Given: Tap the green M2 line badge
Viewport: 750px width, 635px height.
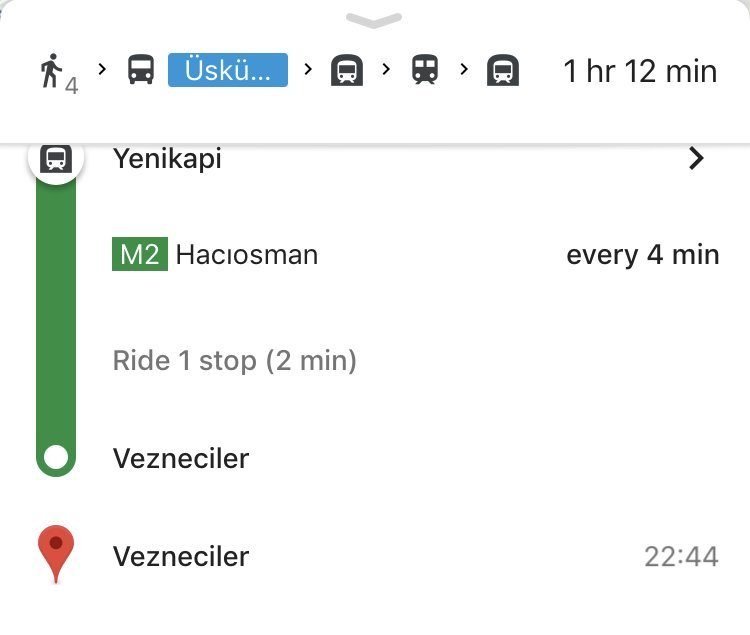Looking at the screenshot, I should pyautogui.click(x=139, y=254).
